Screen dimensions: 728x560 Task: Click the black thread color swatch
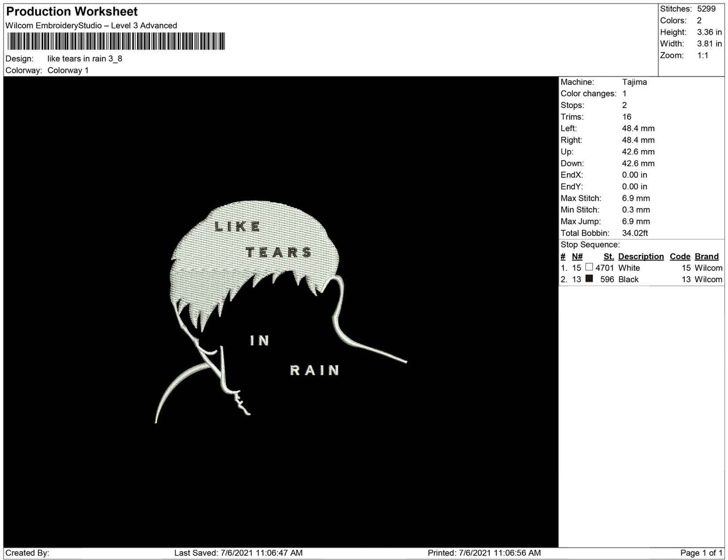pos(589,278)
